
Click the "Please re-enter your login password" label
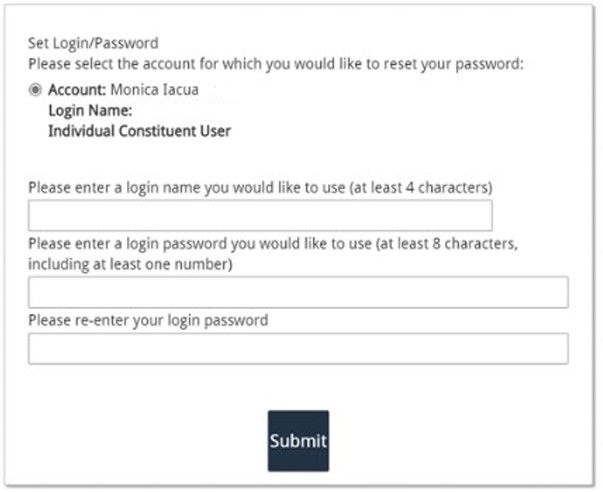point(148,321)
